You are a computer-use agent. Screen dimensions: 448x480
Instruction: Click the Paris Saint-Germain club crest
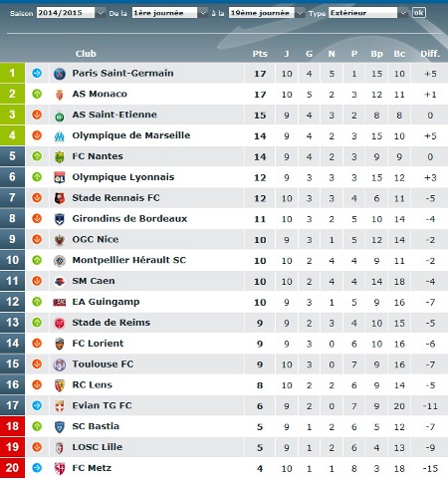tap(60, 74)
